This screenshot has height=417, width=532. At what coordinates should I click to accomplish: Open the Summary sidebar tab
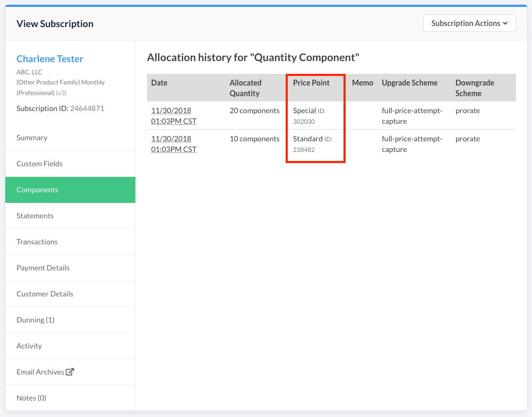tap(32, 138)
